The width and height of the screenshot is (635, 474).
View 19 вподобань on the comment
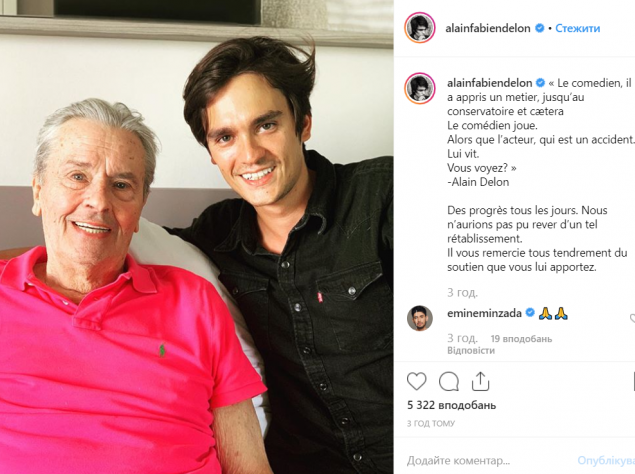tap(521, 339)
